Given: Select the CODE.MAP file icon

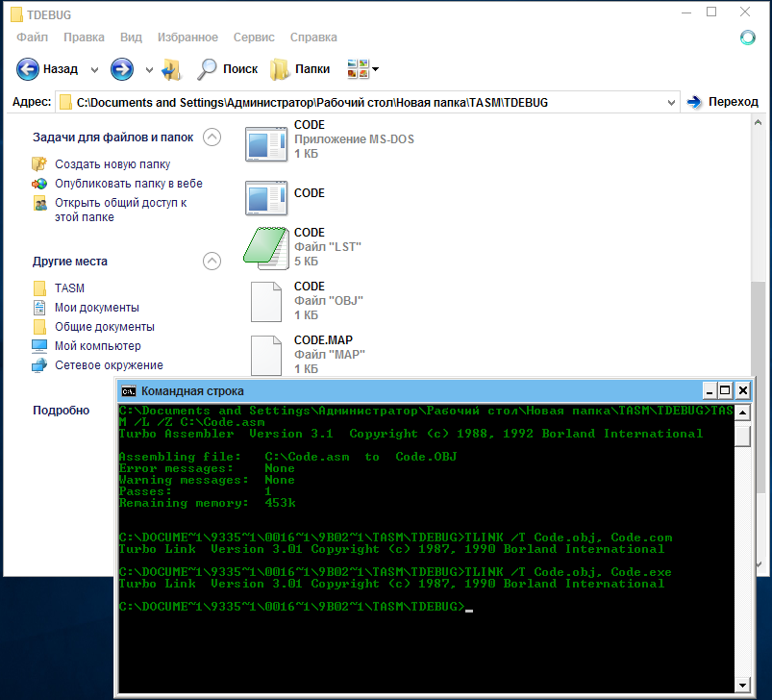Looking at the screenshot, I should (266, 355).
